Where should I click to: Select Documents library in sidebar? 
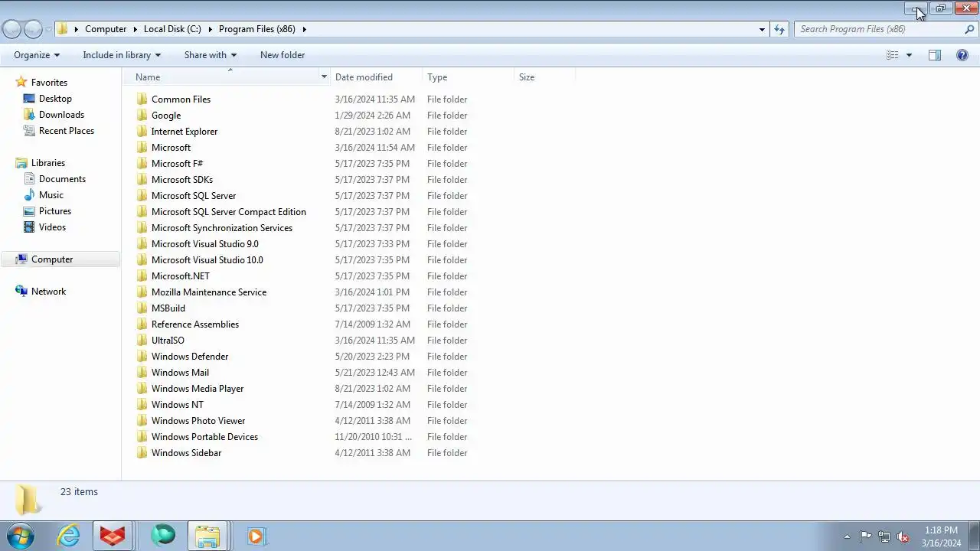pos(62,179)
